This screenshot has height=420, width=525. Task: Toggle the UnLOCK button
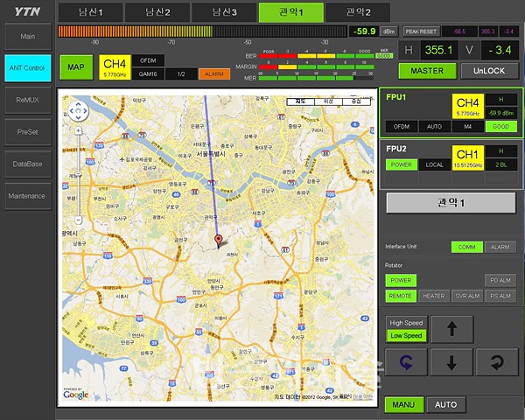point(489,71)
